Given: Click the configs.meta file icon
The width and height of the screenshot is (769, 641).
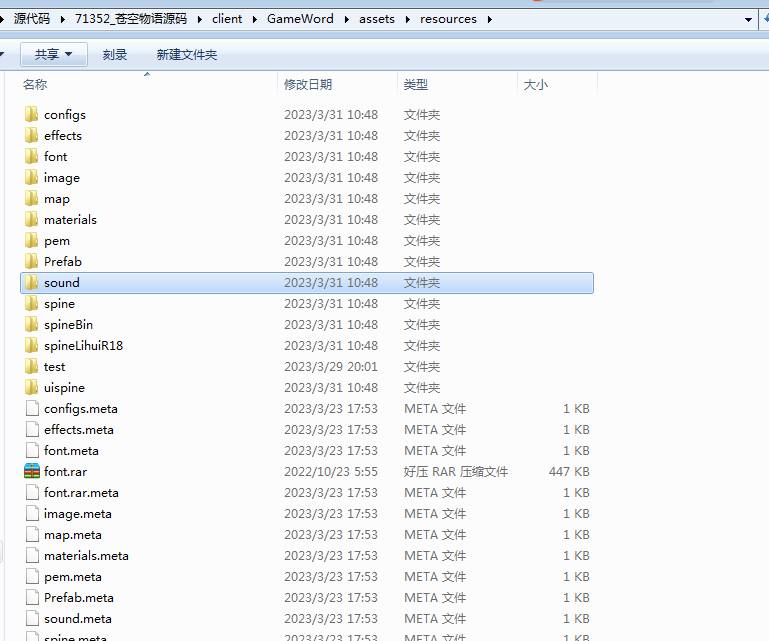Looking at the screenshot, I should [x=32, y=408].
